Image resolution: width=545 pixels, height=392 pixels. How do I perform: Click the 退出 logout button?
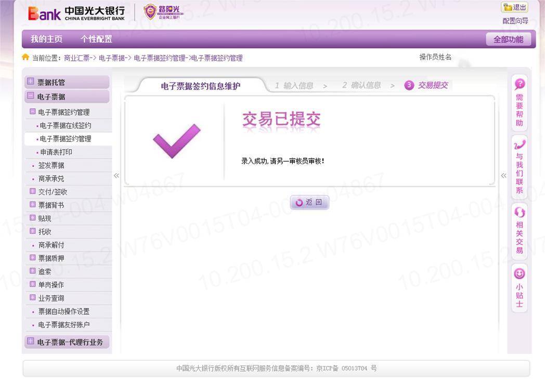click(514, 7)
